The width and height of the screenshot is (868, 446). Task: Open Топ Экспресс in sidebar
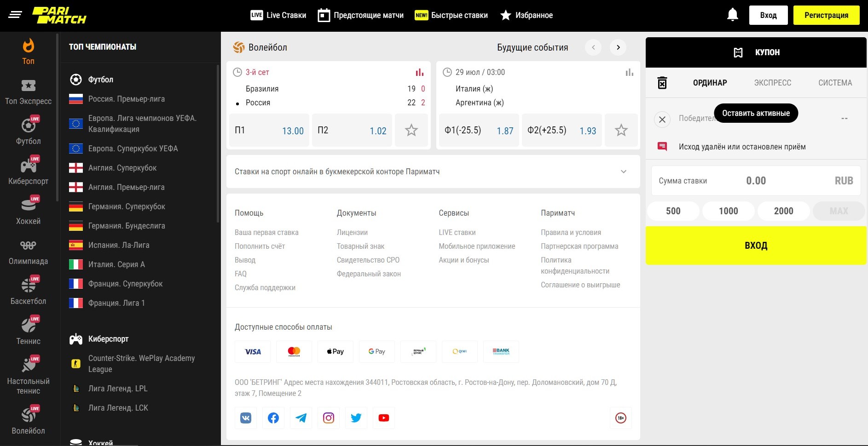(29, 92)
